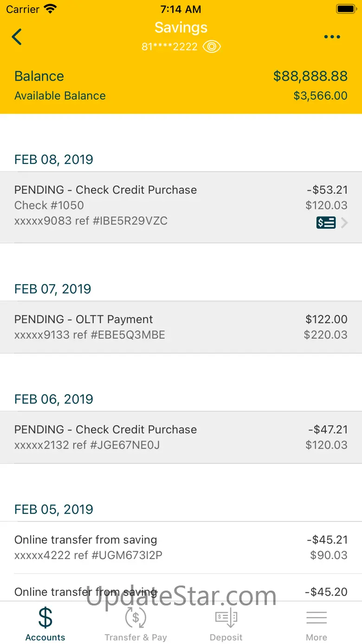
Task: Tap the Deposit check icon
Action: tap(226, 618)
